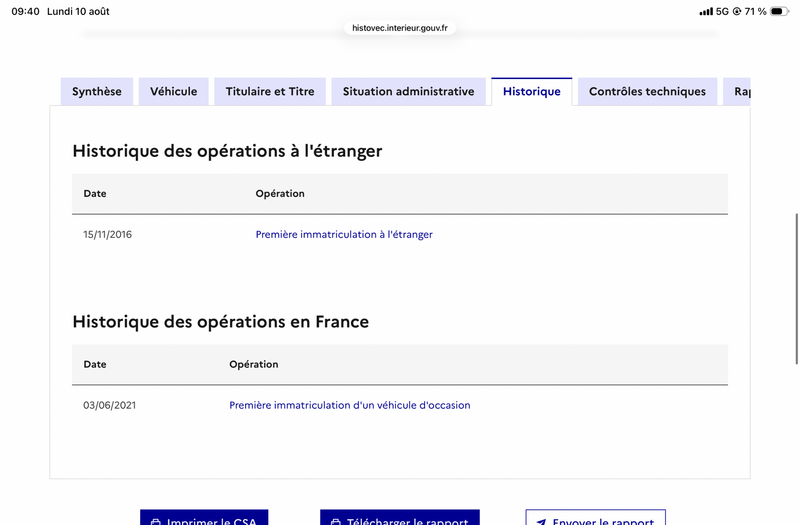Open the Contrôles techniques tab
Viewport: 800px width, 525px height.
647,92
